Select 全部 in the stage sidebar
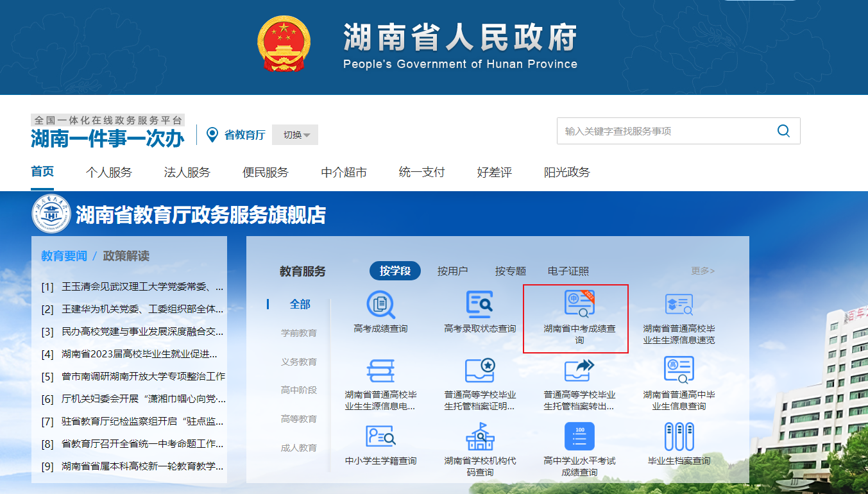Screen dimensions: 868x494 click(x=300, y=304)
